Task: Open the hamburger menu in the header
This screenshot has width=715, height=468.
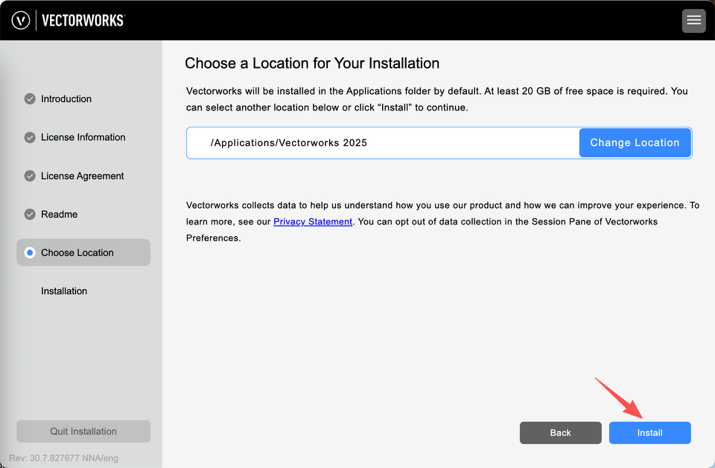Action: coord(693,20)
